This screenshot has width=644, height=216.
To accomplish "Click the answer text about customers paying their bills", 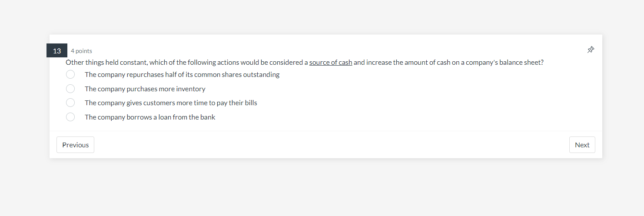I will click(x=171, y=103).
